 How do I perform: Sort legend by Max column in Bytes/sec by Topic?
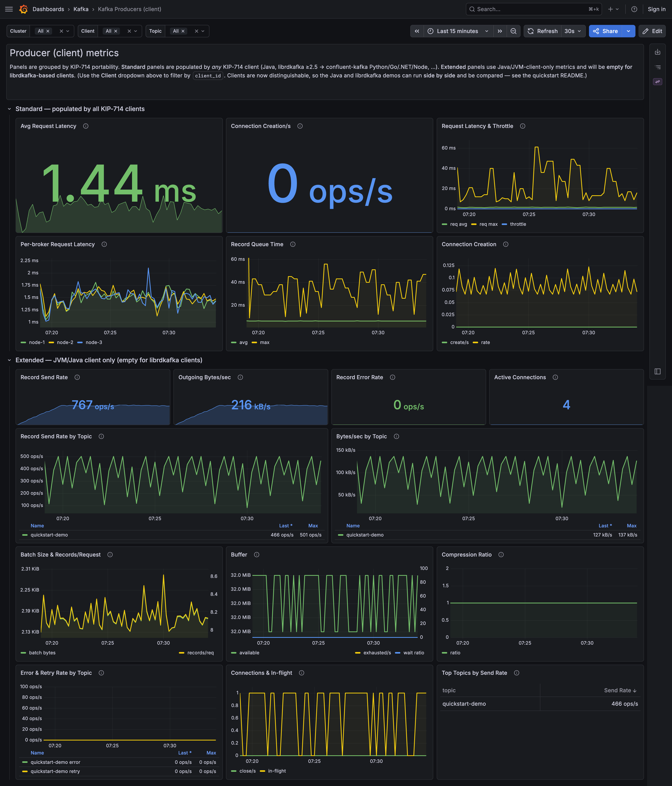tap(631, 526)
